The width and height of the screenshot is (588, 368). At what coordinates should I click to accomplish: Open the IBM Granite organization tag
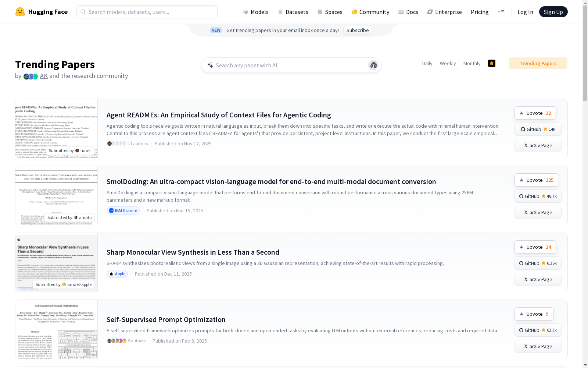(123, 210)
